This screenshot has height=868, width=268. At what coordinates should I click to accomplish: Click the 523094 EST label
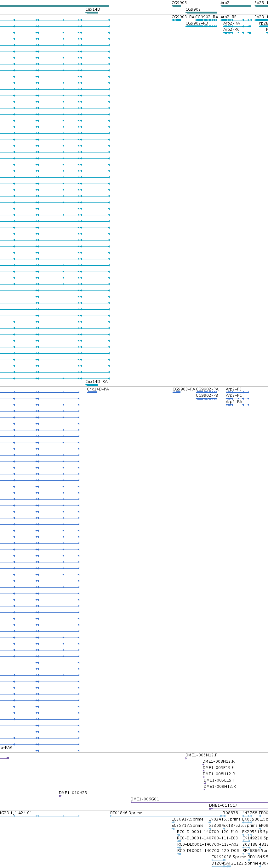click(x=216, y=826)
